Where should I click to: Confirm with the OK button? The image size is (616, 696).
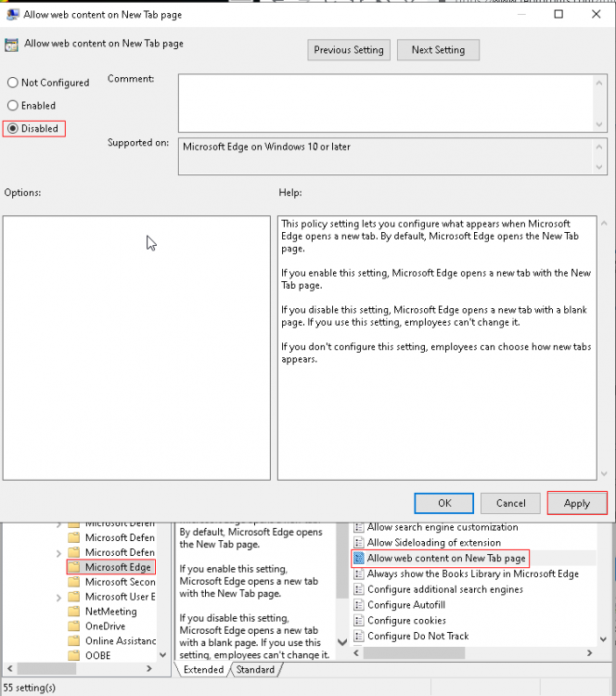click(443, 503)
